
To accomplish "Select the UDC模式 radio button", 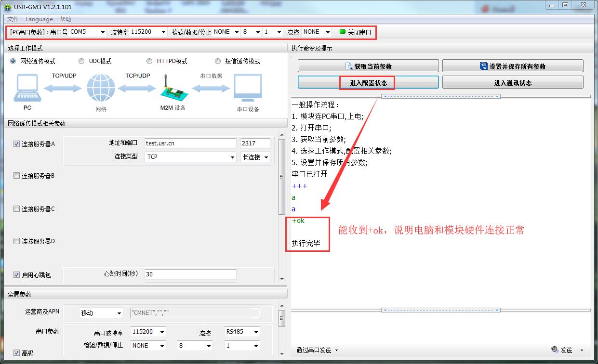I will [81, 61].
